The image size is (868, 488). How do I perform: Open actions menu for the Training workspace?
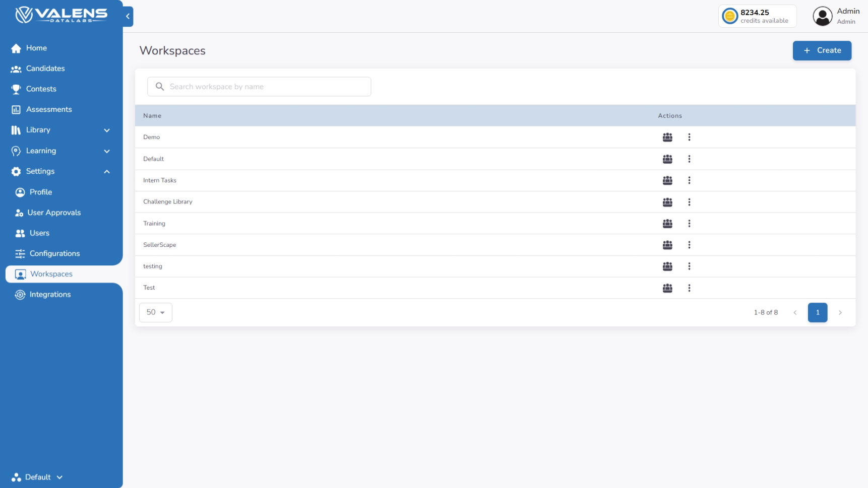690,224
